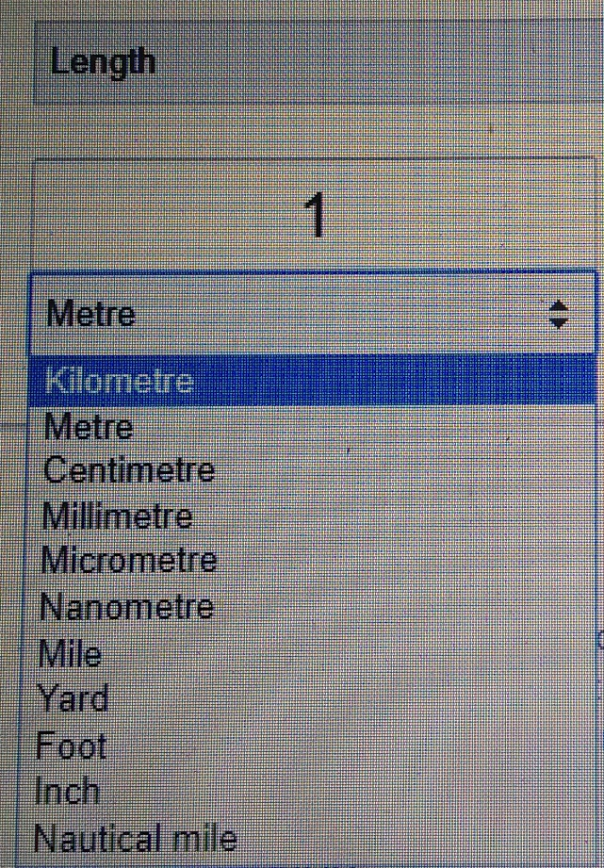Image resolution: width=604 pixels, height=868 pixels.
Task: Select Millimetre as the unit
Action: click(x=118, y=515)
